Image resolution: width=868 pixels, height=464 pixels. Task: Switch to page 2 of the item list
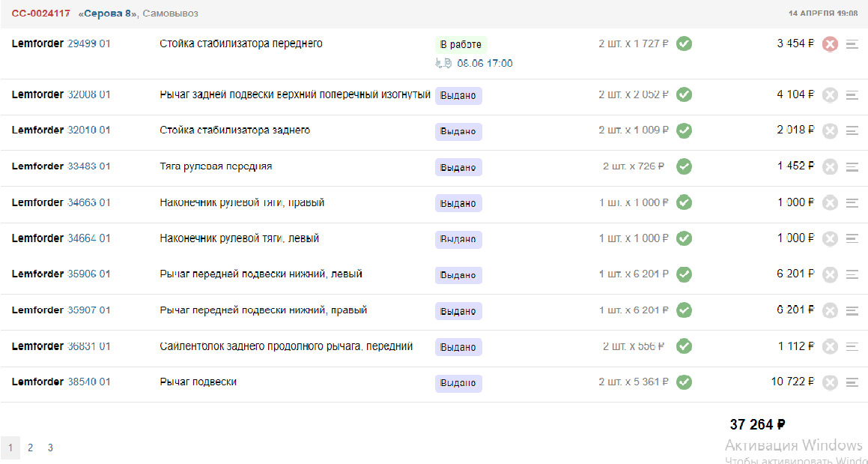point(30,448)
